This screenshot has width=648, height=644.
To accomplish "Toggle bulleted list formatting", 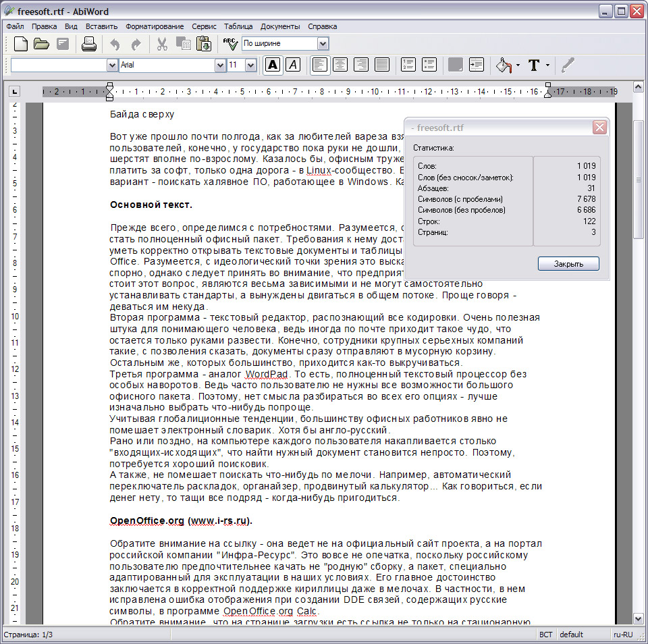I will coord(429,65).
